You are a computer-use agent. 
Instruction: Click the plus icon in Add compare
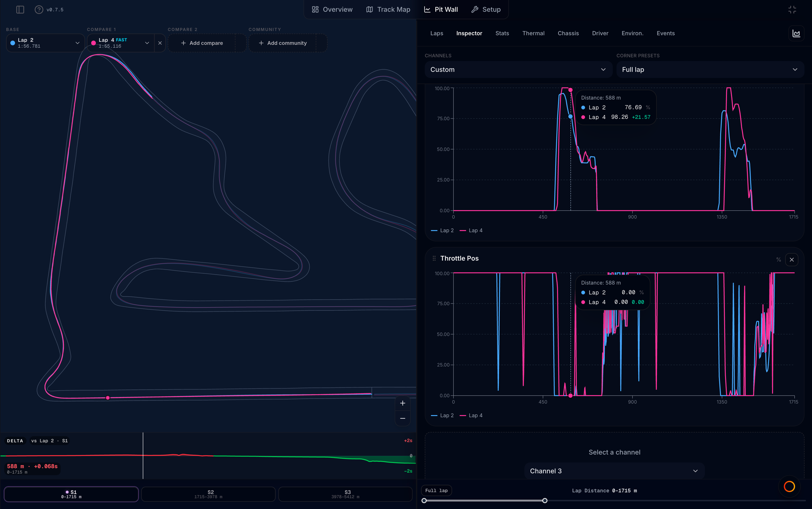183,43
